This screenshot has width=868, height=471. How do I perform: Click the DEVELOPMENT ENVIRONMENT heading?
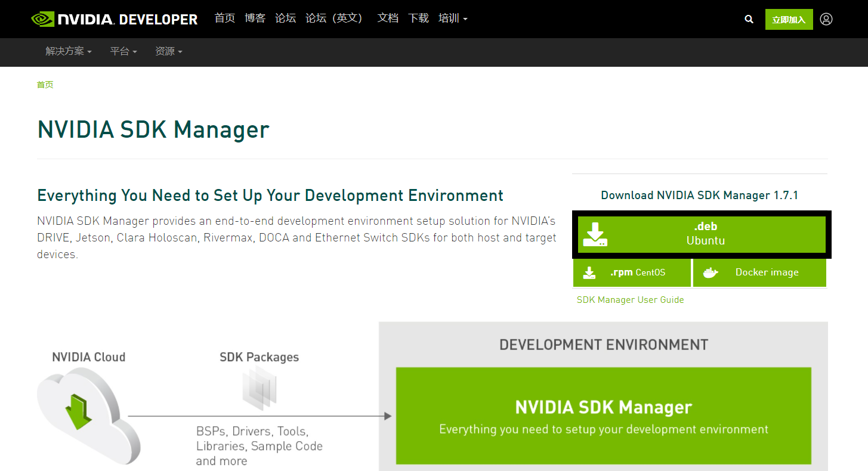[x=604, y=345]
